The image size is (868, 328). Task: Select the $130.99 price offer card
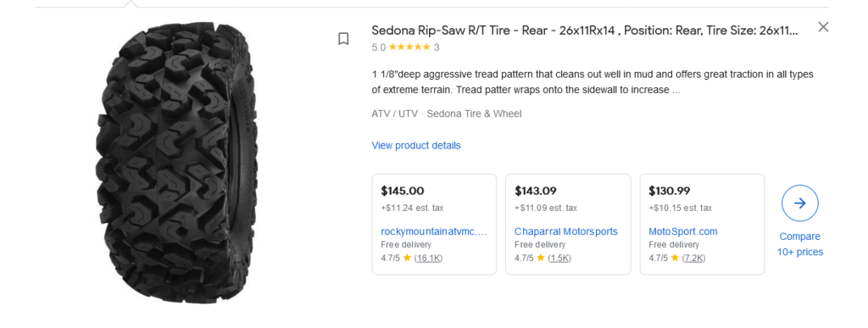point(702,224)
